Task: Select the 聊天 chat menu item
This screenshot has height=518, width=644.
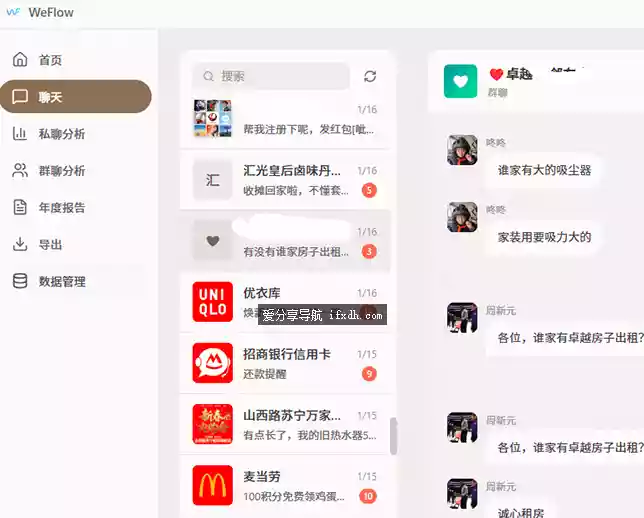Action: tap(76, 97)
